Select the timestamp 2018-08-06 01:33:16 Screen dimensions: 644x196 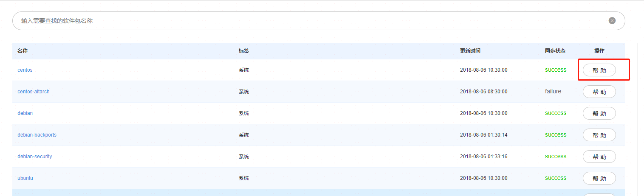point(483,157)
